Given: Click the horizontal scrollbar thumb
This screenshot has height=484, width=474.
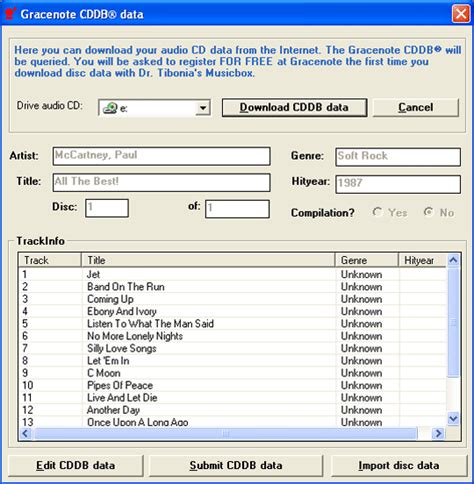Looking at the screenshot, I should 226,433.
